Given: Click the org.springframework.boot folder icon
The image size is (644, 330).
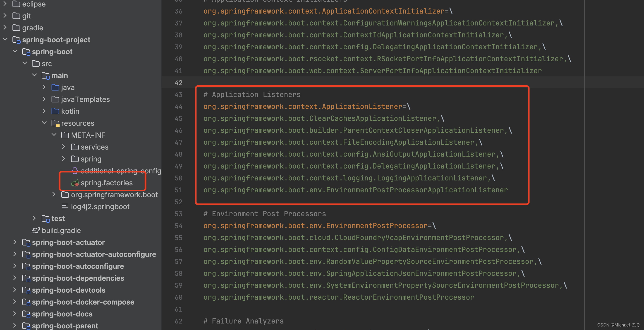Looking at the screenshot, I should tap(65, 195).
